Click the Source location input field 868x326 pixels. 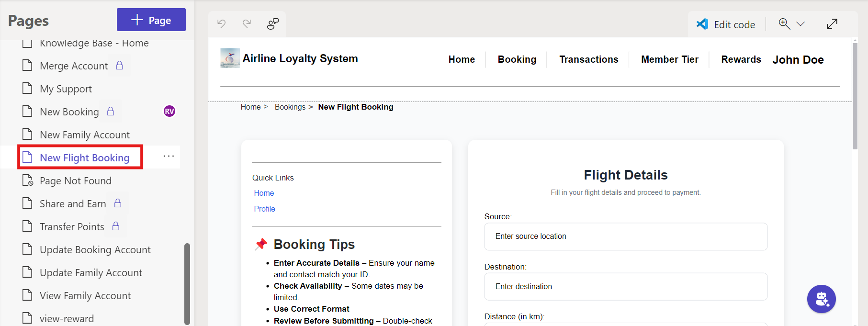click(x=625, y=236)
